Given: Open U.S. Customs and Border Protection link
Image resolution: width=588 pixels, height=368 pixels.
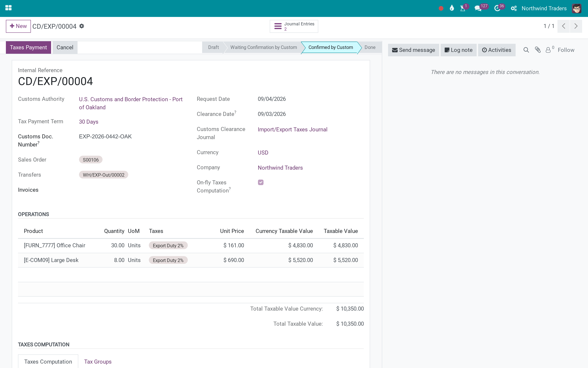Looking at the screenshot, I should (131, 103).
